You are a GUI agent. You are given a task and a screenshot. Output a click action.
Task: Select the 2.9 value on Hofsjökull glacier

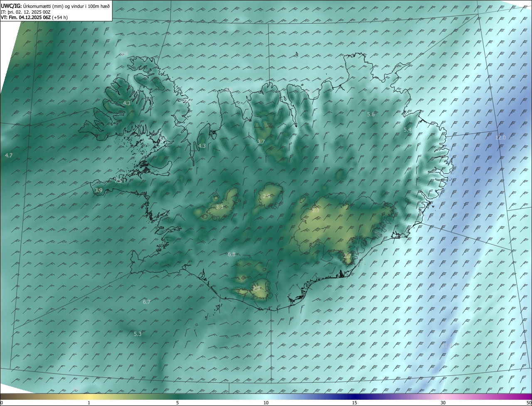point(267,196)
